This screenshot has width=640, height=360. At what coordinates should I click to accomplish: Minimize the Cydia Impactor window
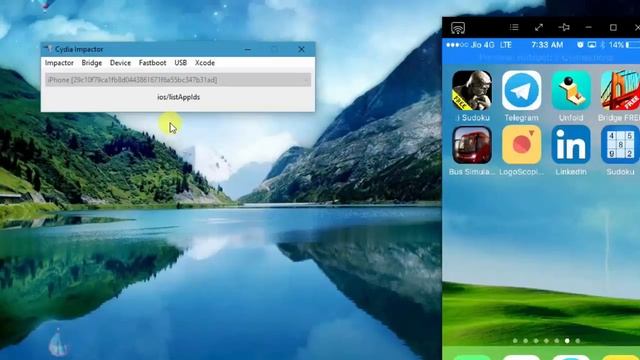click(x=248, y=49)
